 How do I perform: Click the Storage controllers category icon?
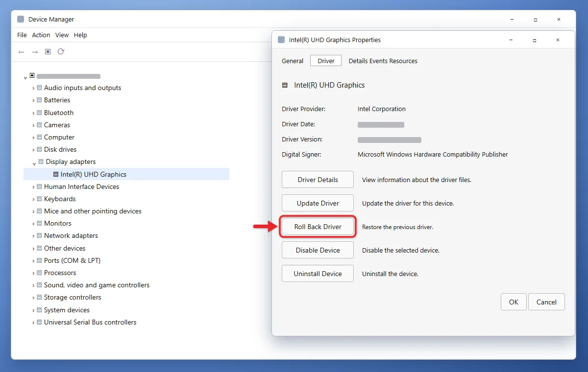(x=39, y=298)
